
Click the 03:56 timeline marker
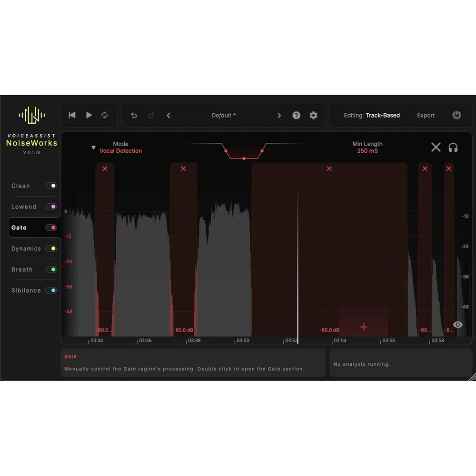pyautogui.click(x=388, y=341)
